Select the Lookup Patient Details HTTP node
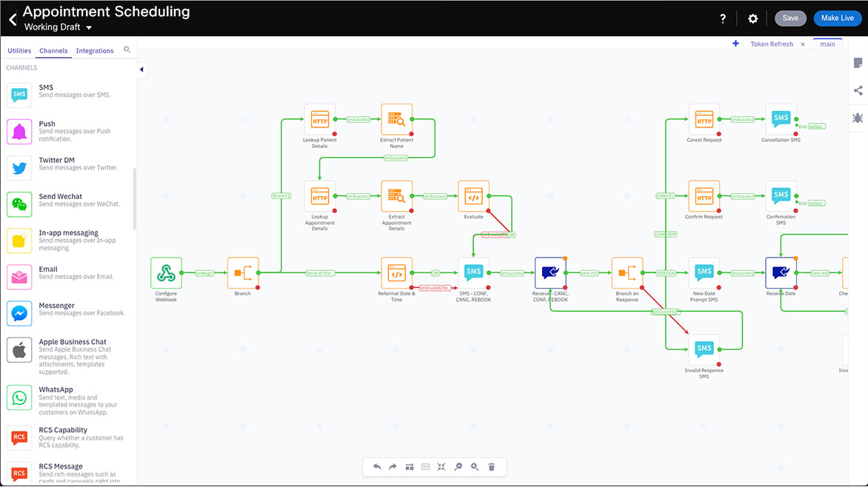Viewport: 868px width, 487px height. (320, 120)
